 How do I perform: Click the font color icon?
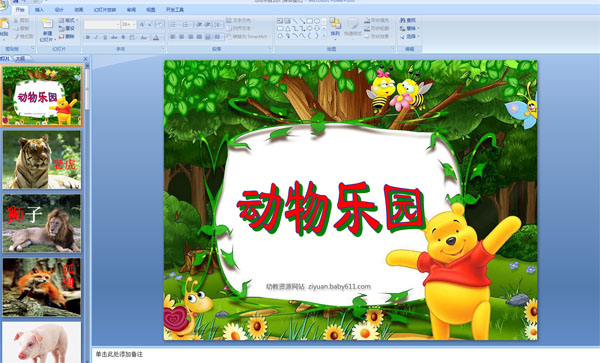click(156, 37)
